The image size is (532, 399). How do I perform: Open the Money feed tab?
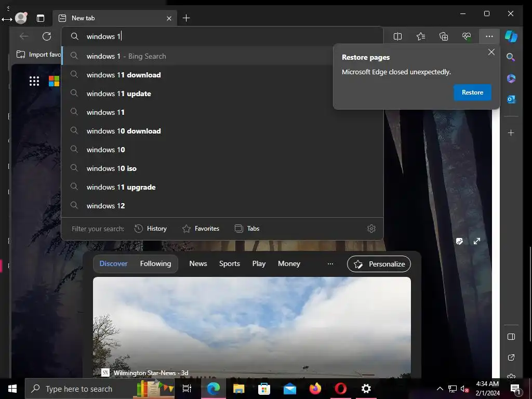click(289, 263)
